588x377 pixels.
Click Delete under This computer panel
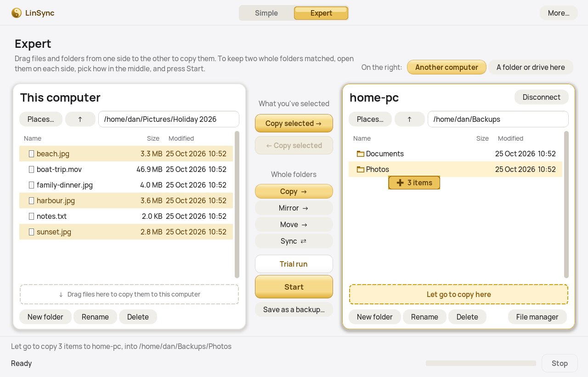(x=138, y=317)
